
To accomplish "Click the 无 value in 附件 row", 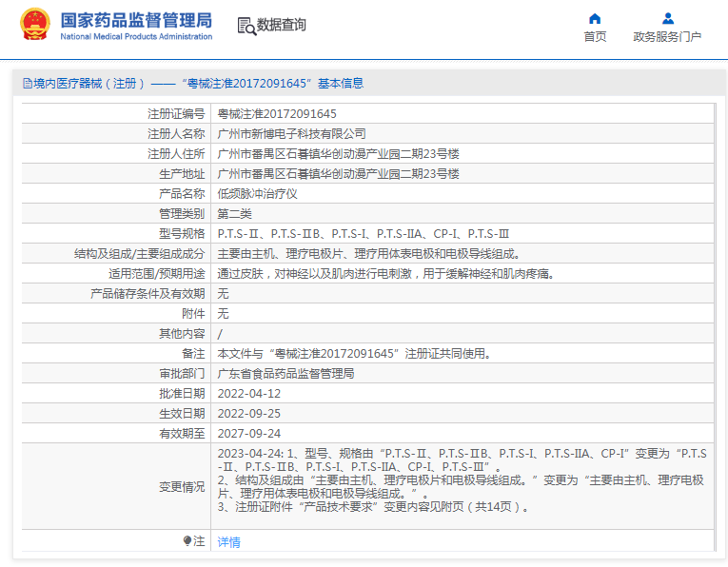I will [223, 313].
